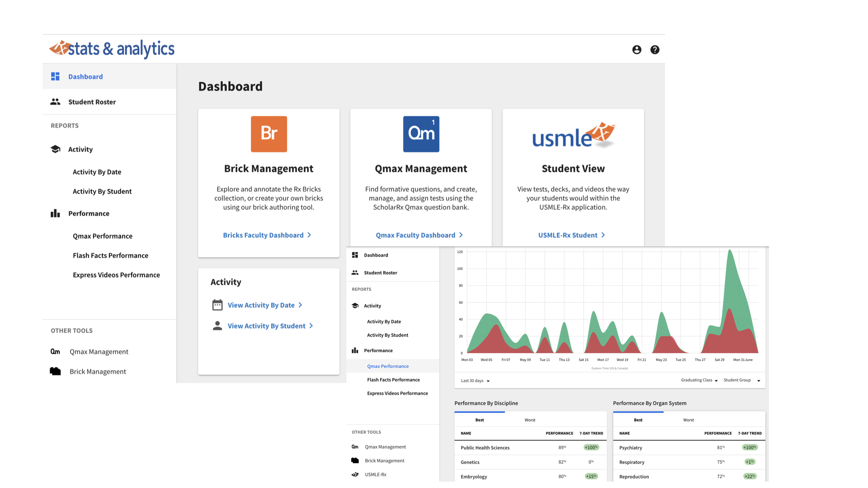Select Best tab in Performance By Discipline

[x=480, y=420]
